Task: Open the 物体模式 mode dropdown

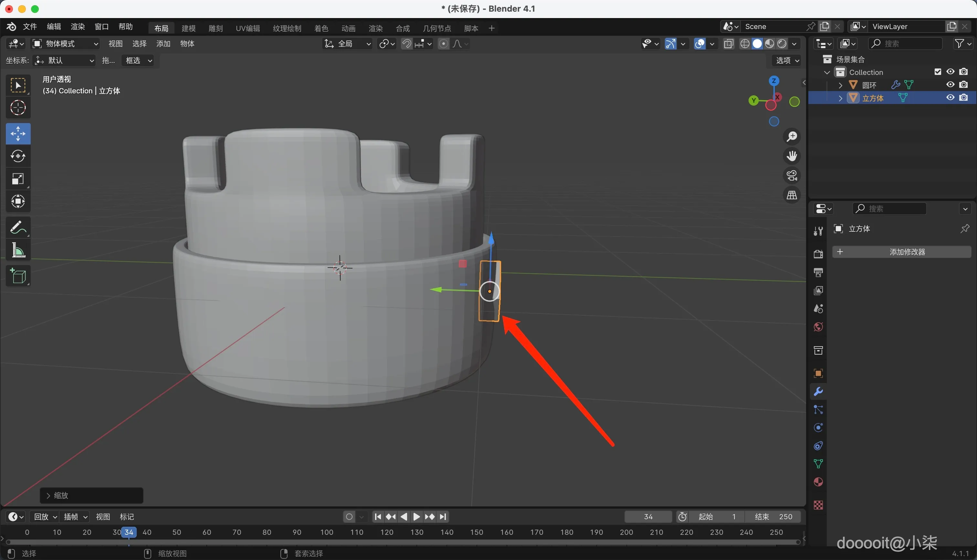Action: (65, 44)
